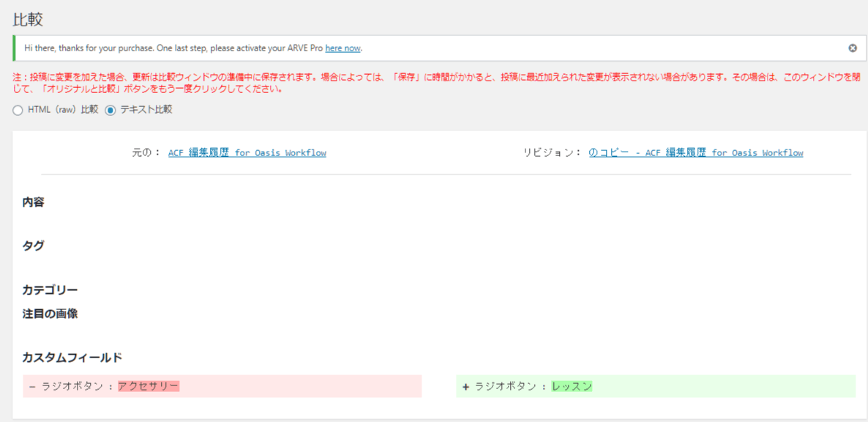
Task: Select the テキスト比較 radio button
Action: [x=111, y=110]
